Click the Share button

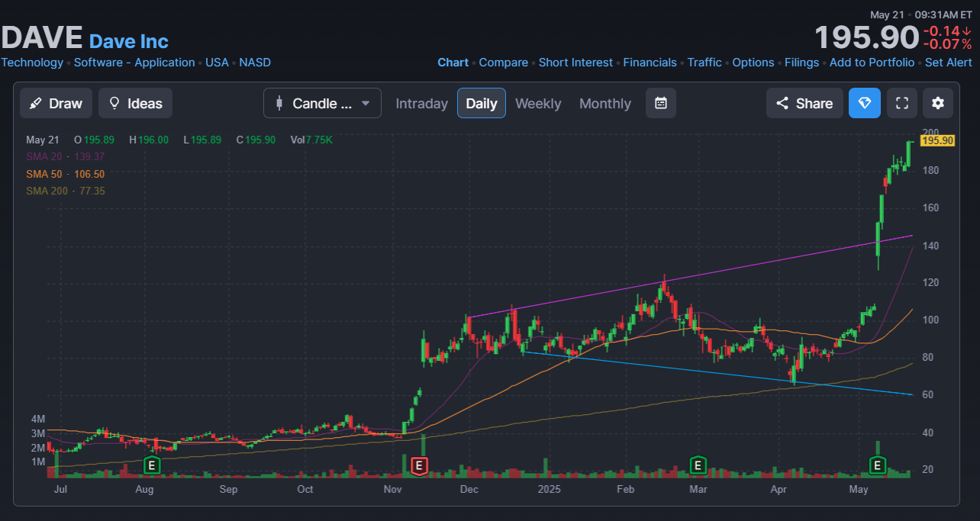tap(804, 103)
